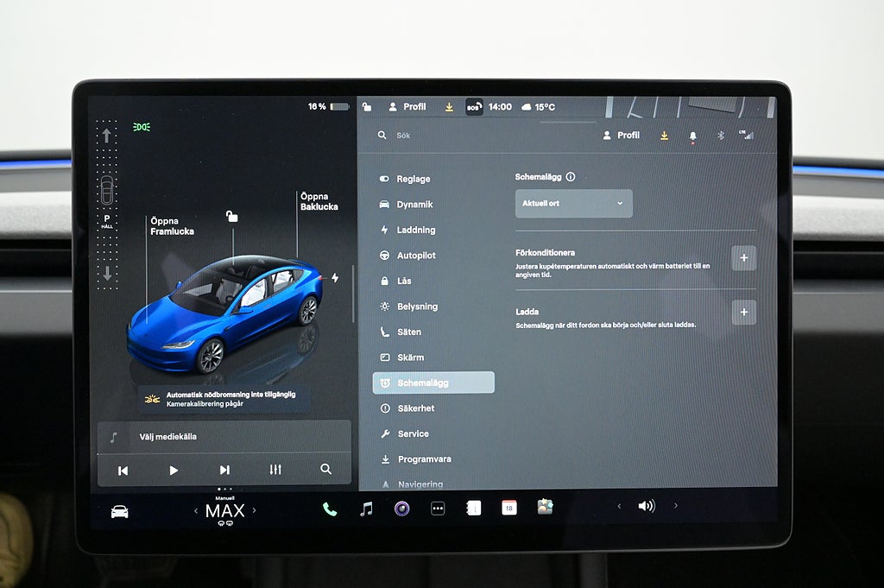Tap the notification bell icon
The height and width of the screenshot is (588, 884).
click(692, 136)
